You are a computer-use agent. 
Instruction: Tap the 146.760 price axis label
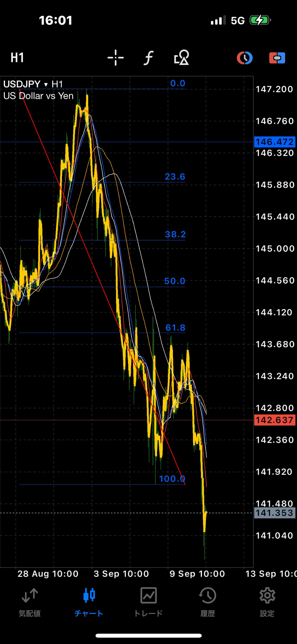275,121
